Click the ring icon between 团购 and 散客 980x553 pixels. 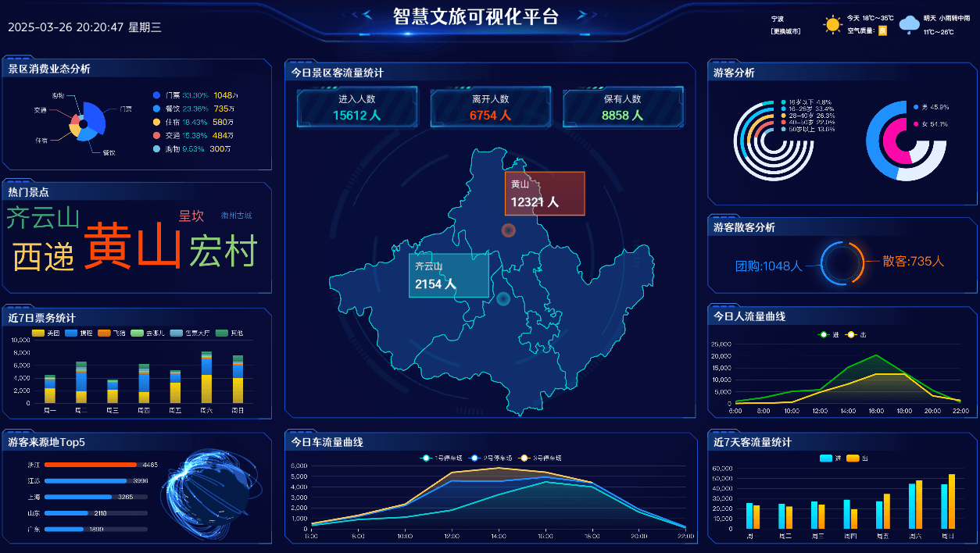coord(842,262)
